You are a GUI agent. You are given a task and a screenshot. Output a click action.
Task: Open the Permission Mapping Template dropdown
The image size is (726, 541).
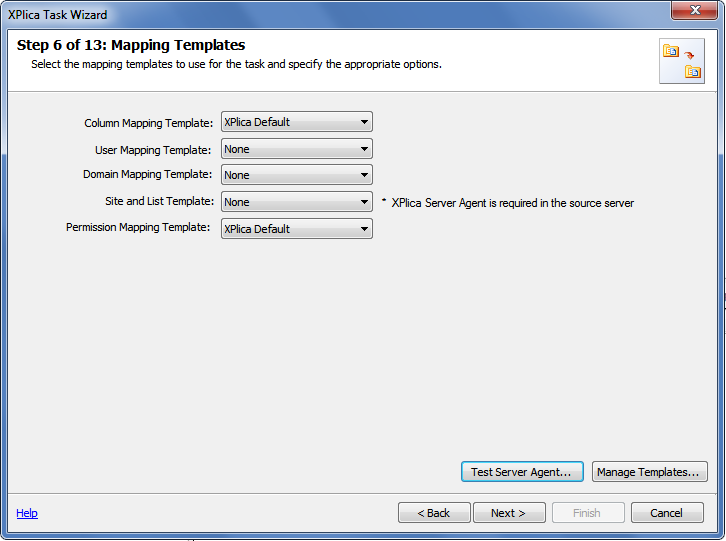pos(297,229)
